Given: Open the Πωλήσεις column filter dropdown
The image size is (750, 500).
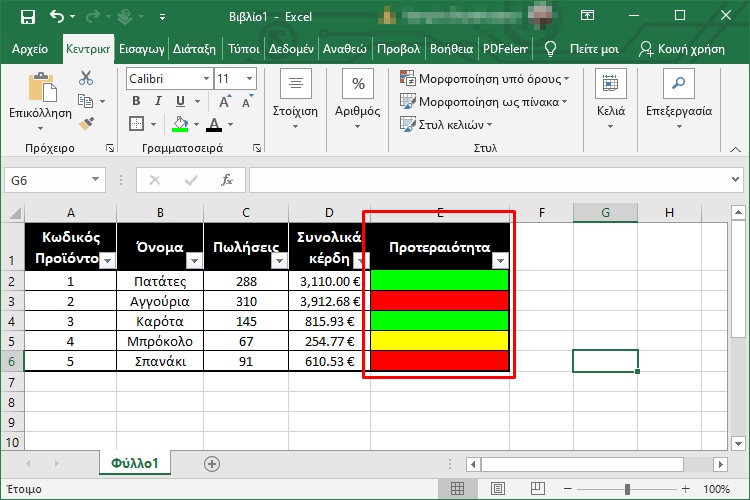Looking at the screenshot, I should tap(279, 261).
